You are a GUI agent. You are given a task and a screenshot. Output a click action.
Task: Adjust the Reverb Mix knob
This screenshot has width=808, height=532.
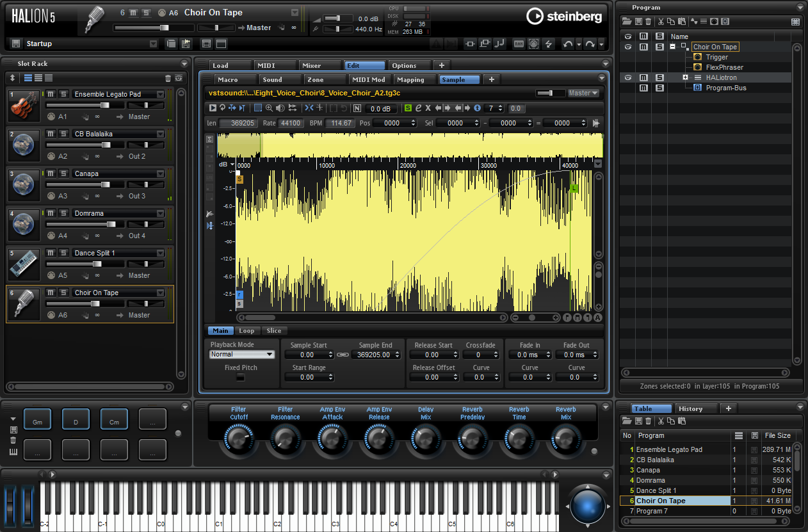pyautogui.click(x=565, y=439)
